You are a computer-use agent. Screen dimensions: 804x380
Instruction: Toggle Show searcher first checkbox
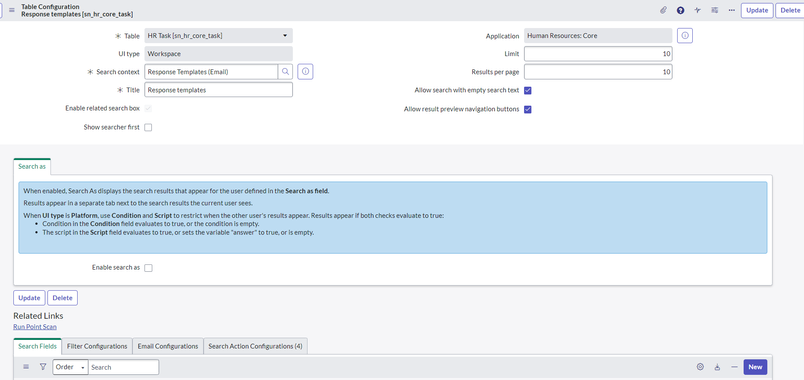148,127
